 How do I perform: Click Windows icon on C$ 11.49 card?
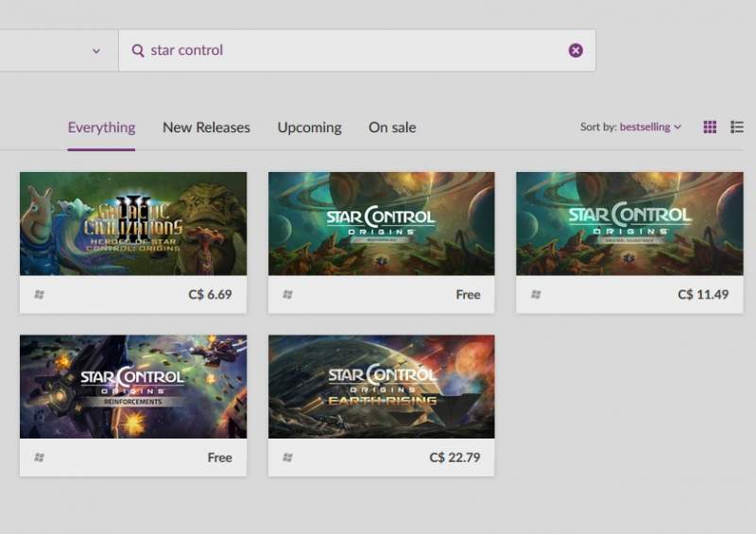click(x=536, y=294)
